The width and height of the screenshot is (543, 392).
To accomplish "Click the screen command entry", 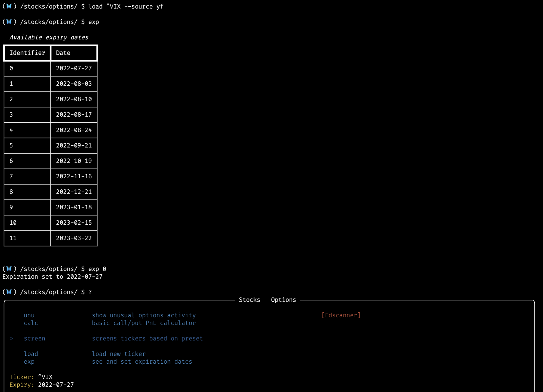I will [35, 338].
